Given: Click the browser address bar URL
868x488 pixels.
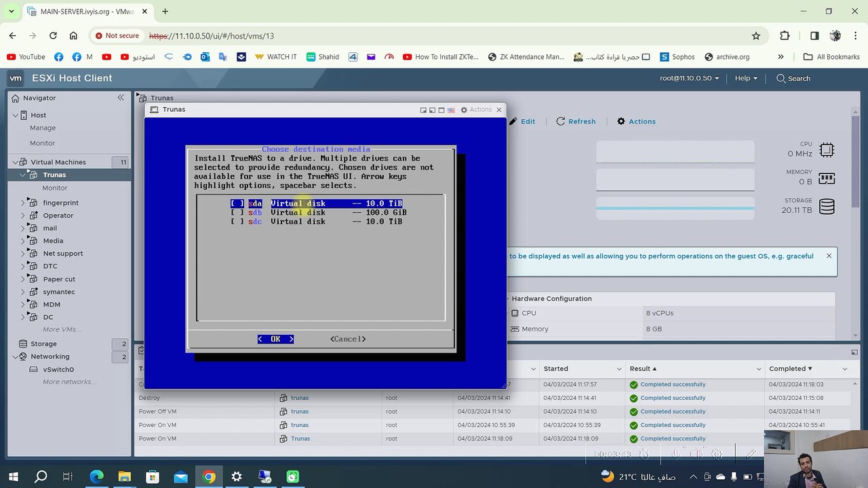Looking at the screenshot, I should pos(212,36).
